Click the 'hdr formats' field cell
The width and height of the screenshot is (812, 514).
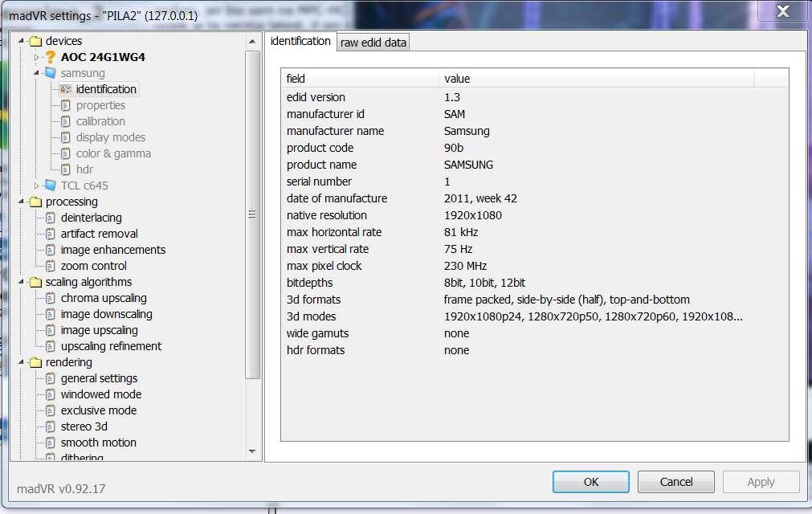[316, 350]
